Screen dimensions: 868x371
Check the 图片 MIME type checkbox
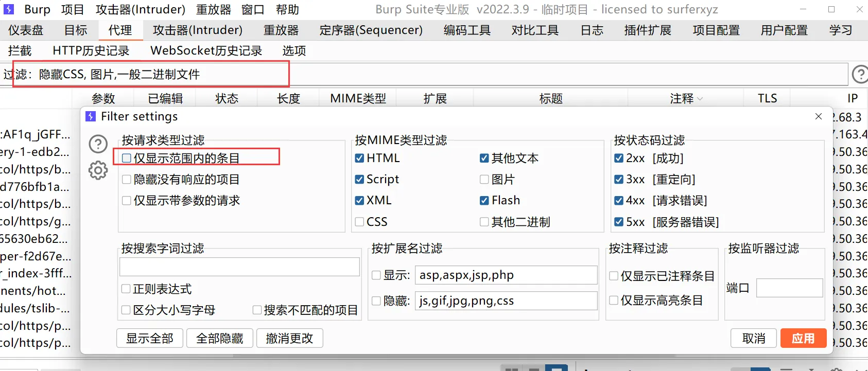(484, 180)
